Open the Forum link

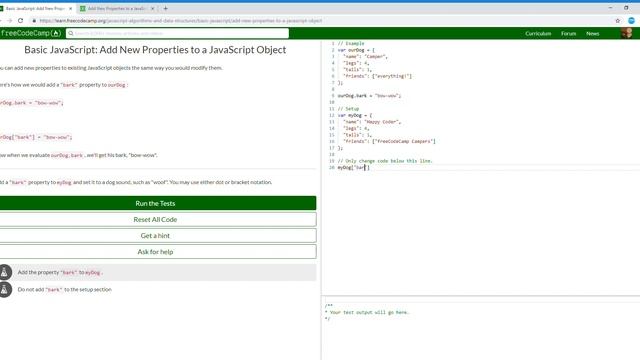568,33
